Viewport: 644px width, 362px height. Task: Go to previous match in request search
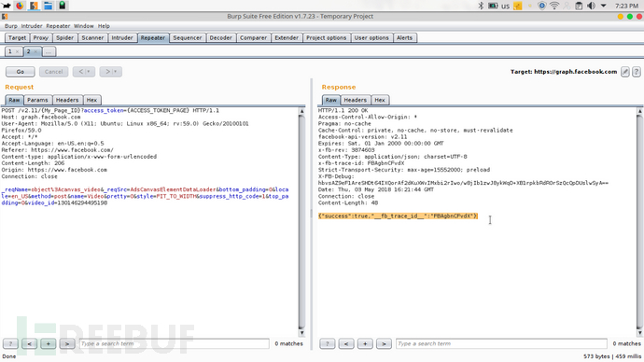tap(29, 343)
